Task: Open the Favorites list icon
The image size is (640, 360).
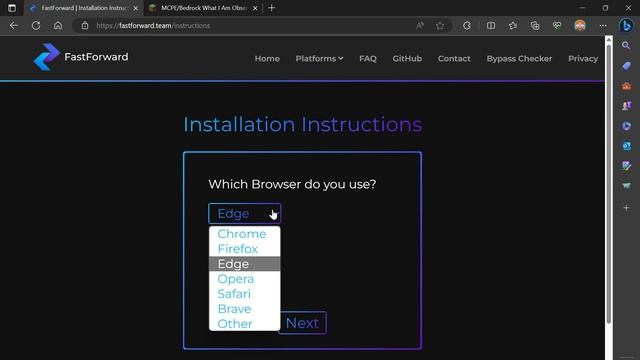Action: (513, 25)
